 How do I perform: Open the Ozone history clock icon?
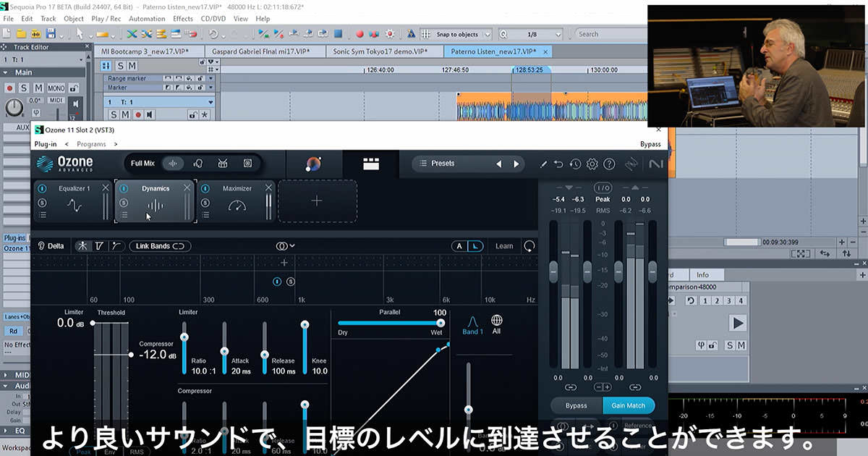tap(575, 164)
